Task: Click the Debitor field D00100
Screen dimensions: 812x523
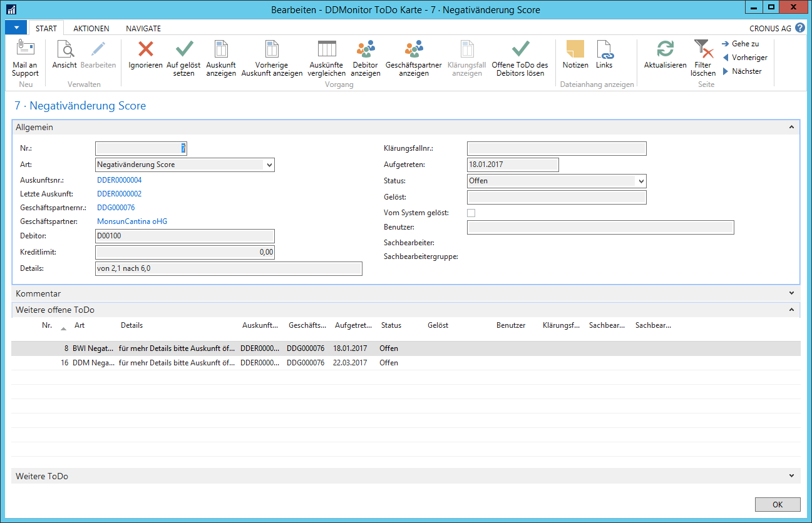Action: point(185,236)
